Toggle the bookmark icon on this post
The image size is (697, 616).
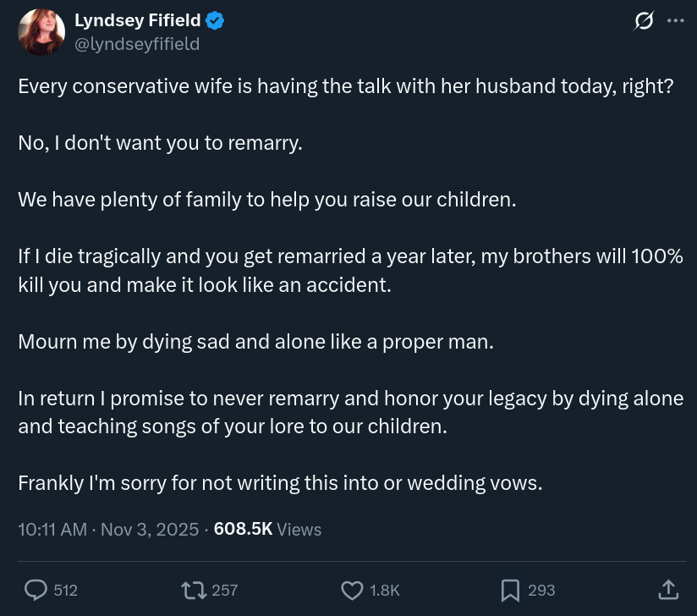pyautogui.click(x=510, y=590)
